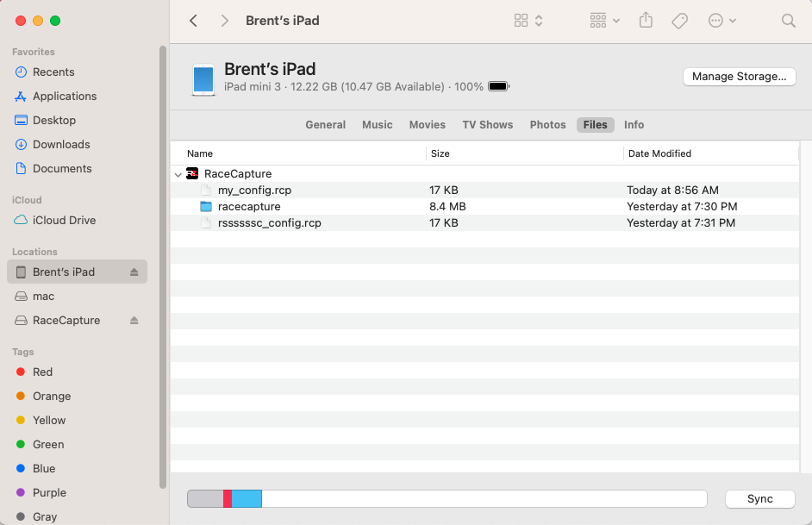The image size is (812, 525).
Task: Open Finder search with magnifier icon
Action: pos(788,21)
